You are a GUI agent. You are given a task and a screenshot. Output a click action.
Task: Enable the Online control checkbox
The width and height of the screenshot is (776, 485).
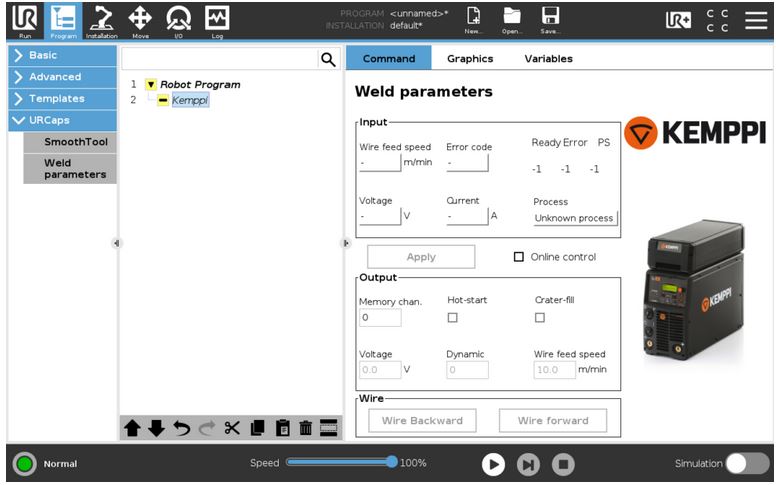pyautogui.click(x=519, y=257)
